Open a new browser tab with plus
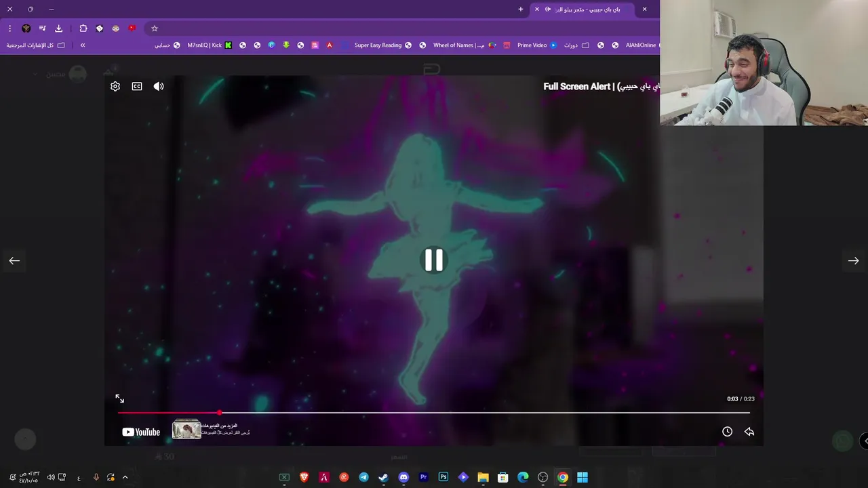The image size is (868, 488). click(521, 9)
